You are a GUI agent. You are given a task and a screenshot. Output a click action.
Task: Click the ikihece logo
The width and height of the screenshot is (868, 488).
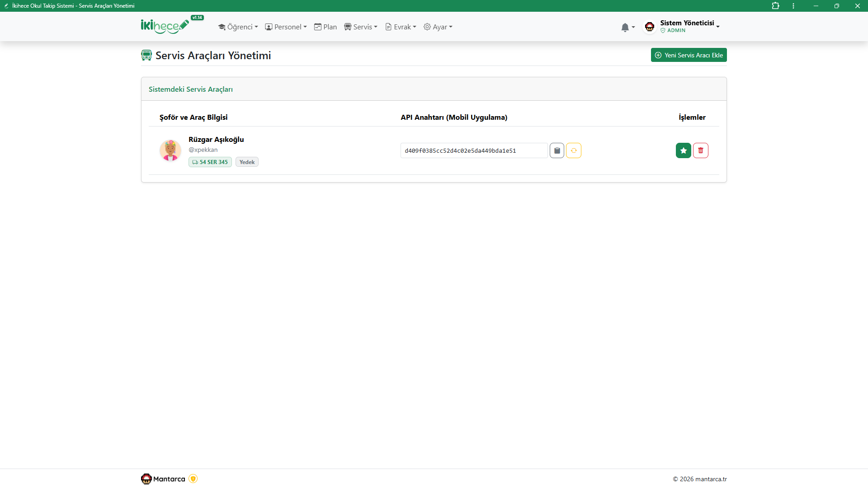click(165, 26)
